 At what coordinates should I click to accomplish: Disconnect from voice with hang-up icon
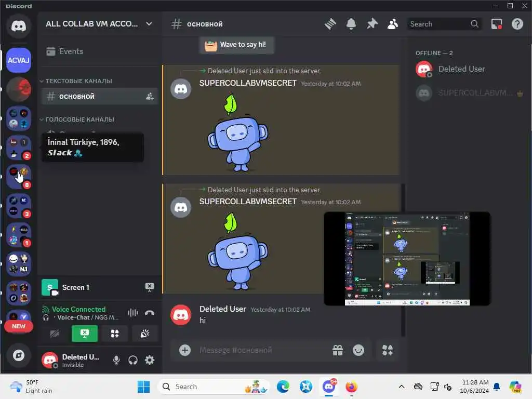click(150, 313)
